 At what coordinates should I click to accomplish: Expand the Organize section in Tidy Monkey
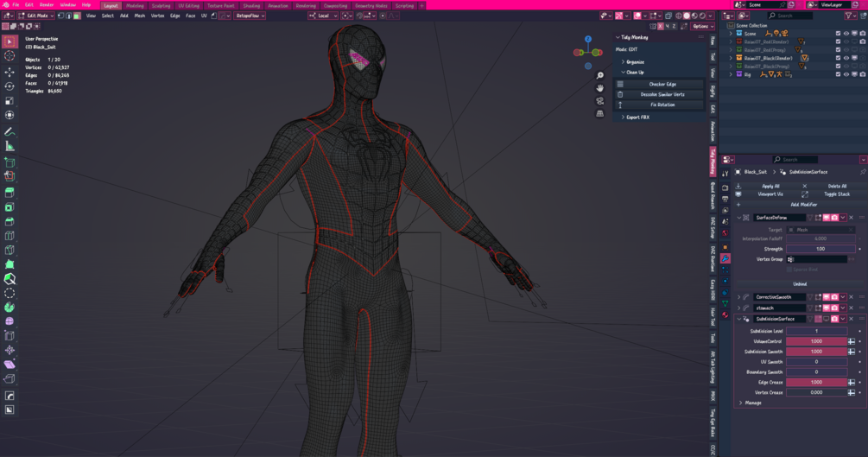click(635, 62)
